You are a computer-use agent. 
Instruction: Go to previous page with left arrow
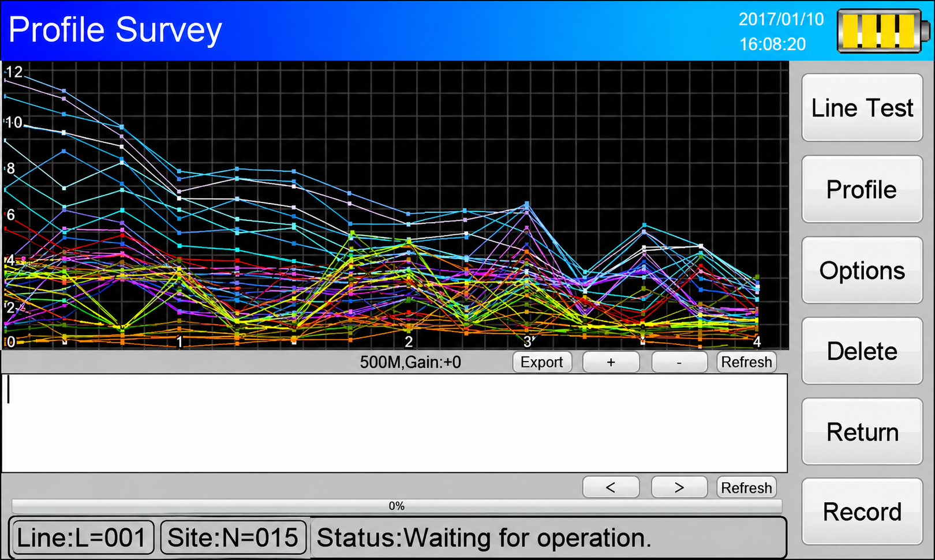click(611, 487)
